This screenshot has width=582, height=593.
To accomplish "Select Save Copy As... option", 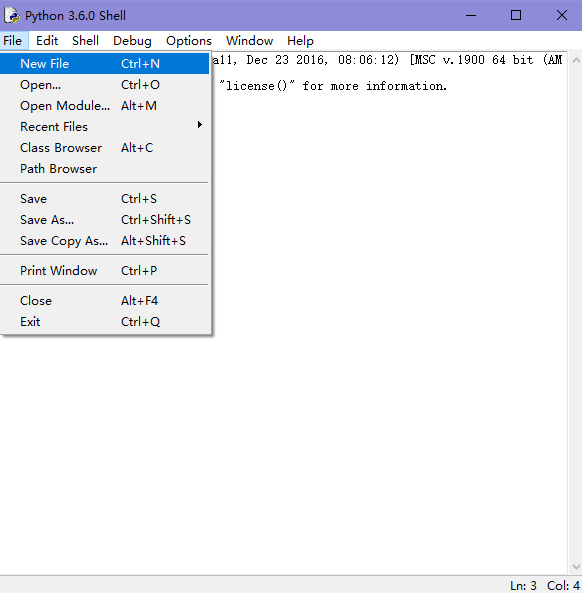I will point(104,241).
